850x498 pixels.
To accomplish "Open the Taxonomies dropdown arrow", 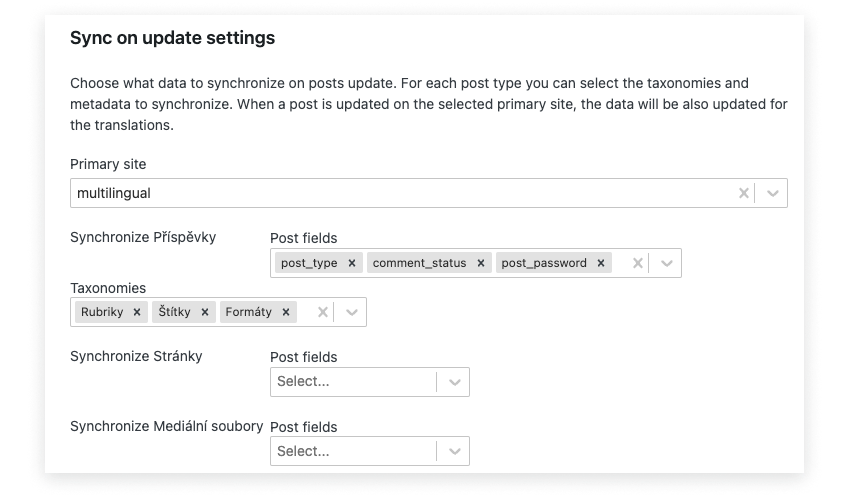I will [351, 312].
